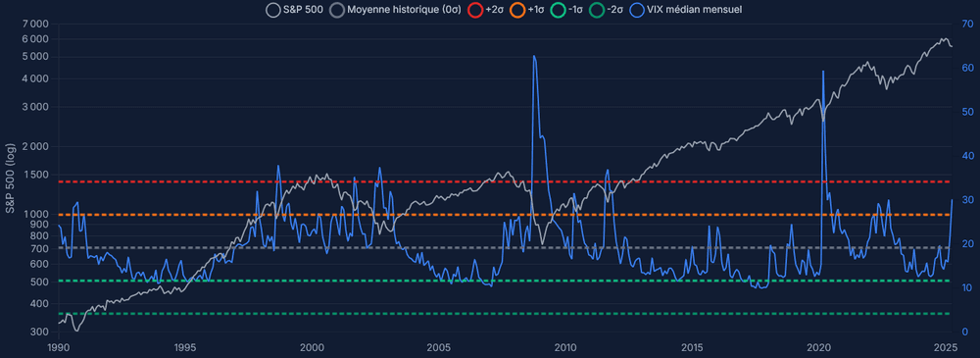This screenshot has width=980, height=358.
Task: Click the left axis value 1 500
Action: 35,175
